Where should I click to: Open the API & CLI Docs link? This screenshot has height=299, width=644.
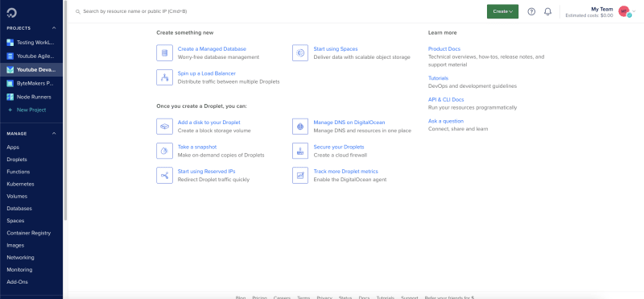click(446, 99)
